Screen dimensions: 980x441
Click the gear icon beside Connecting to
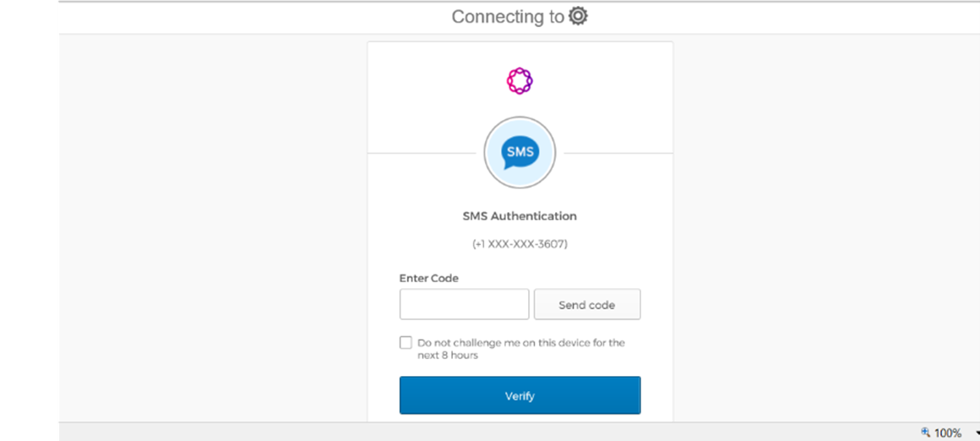(x=578, y=16)
